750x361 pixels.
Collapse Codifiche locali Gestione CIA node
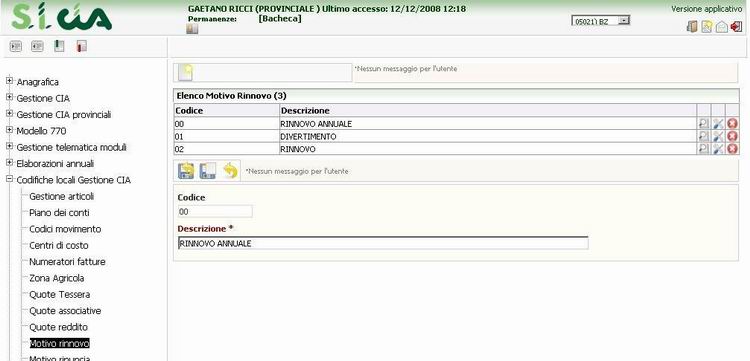tap(9, 179)
